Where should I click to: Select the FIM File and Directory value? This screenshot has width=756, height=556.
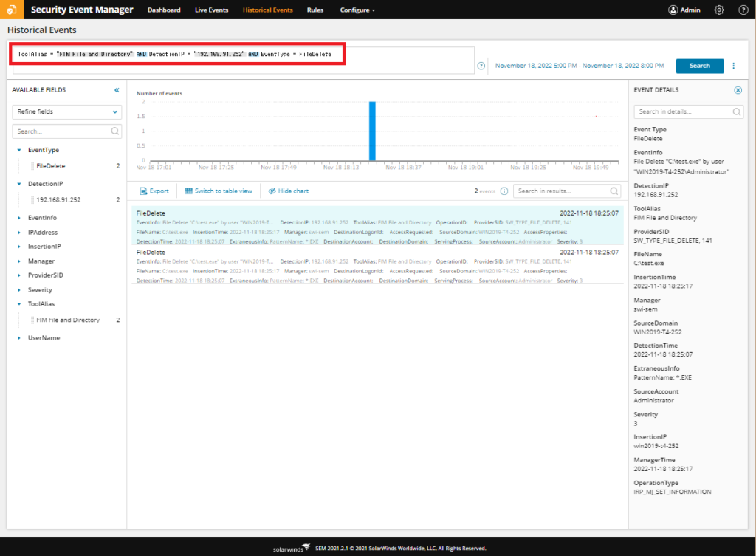(68, 320)
